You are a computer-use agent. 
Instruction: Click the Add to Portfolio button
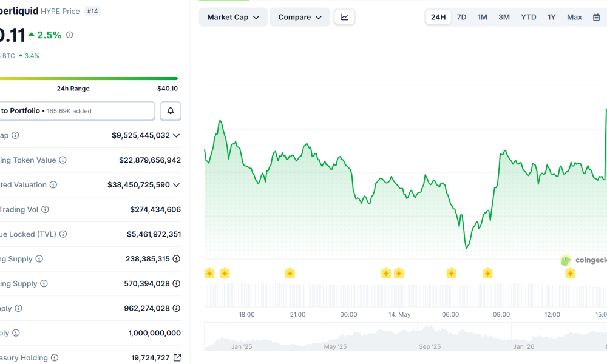pyautogui.click(x=78, y=111)
